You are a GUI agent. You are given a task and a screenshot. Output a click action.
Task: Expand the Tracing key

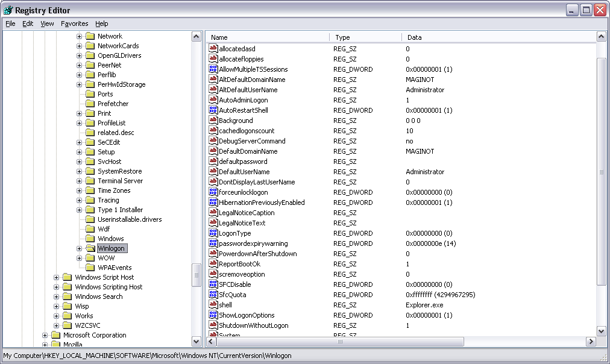point(79,200)
